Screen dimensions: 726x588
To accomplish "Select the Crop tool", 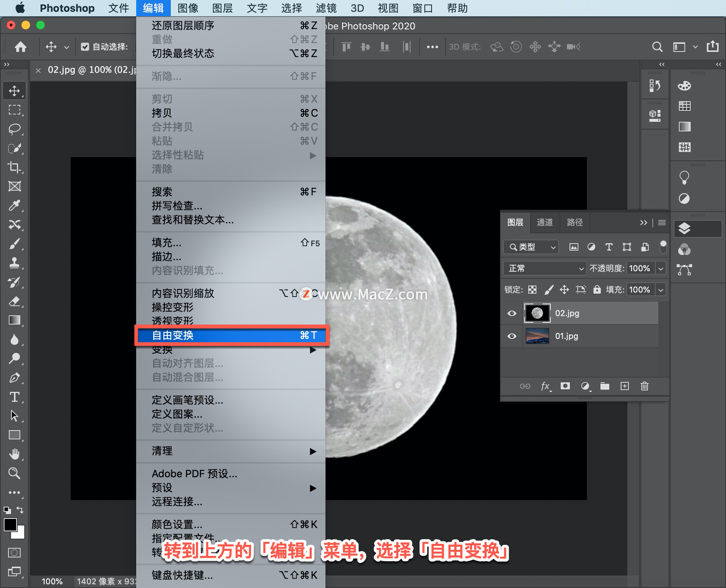I will [14, 167].
